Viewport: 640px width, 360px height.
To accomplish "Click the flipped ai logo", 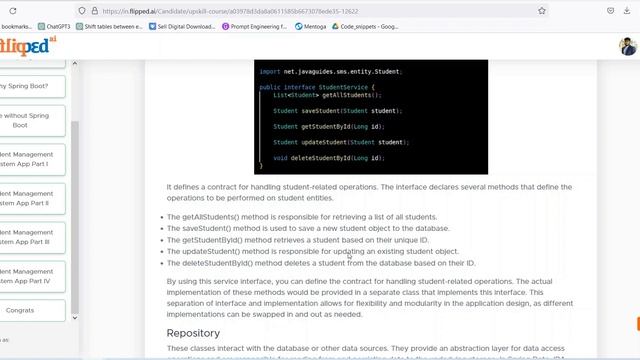I will (28, 46).
